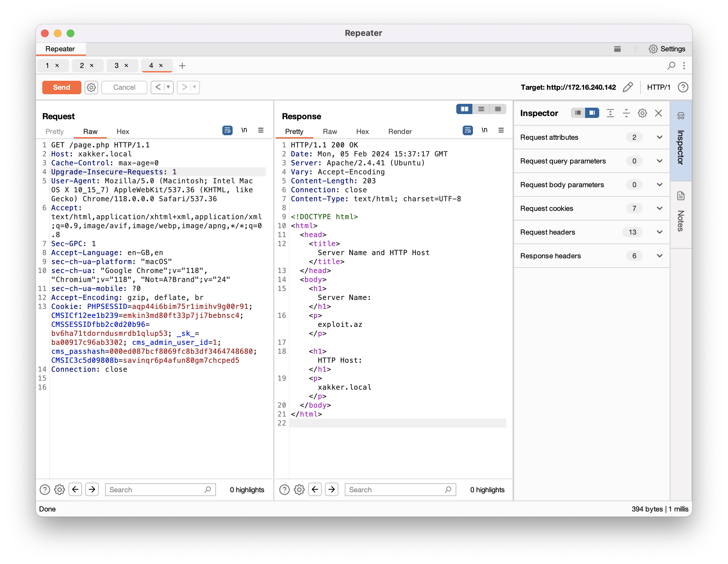This screenshot has width=728, height=564.
Task: Expand Request body parameters section
Action: [592, 185]
